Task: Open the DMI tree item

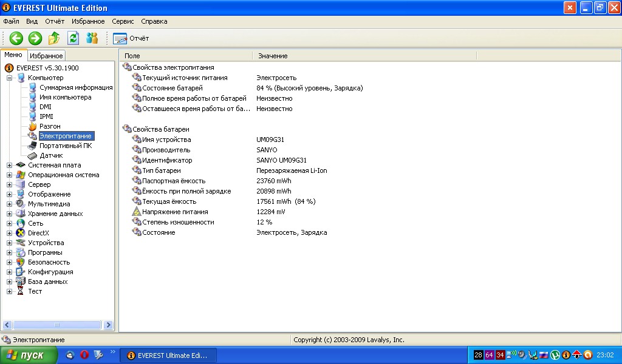Action: (45, 107)
